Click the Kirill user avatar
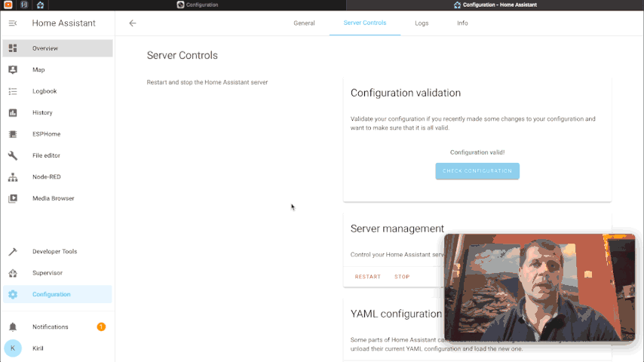Screen dimensions: 644x362 [13, 348]
